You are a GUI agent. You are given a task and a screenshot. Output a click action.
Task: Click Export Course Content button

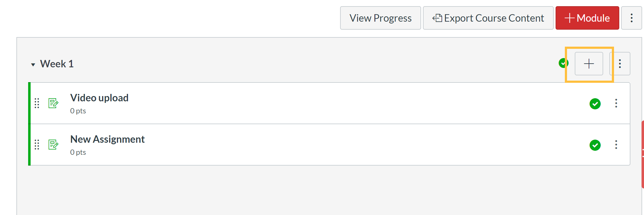tap(488, 18)
